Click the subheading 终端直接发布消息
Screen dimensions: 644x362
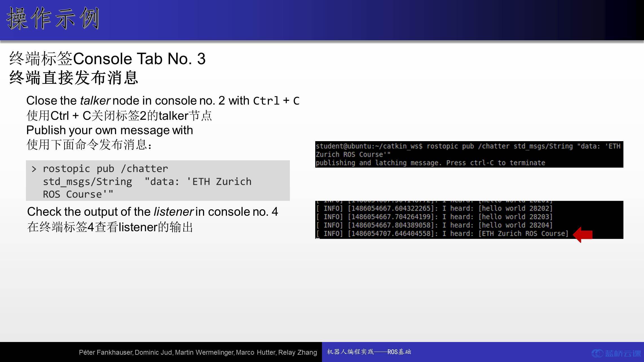pyautogui.click(x=74, y=78)
